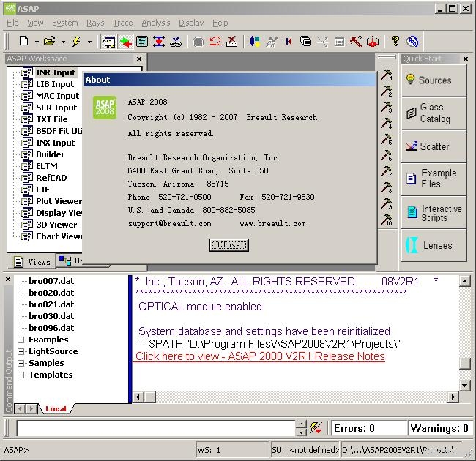Click the red step-to-start arrow icon
The height and width of the screenshot is (461, 476).
289,41
